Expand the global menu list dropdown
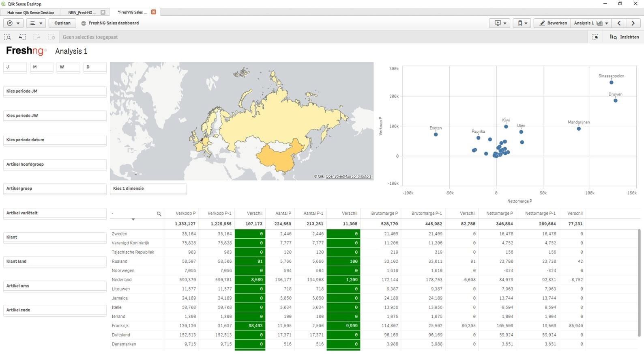 tap(36, 23)
